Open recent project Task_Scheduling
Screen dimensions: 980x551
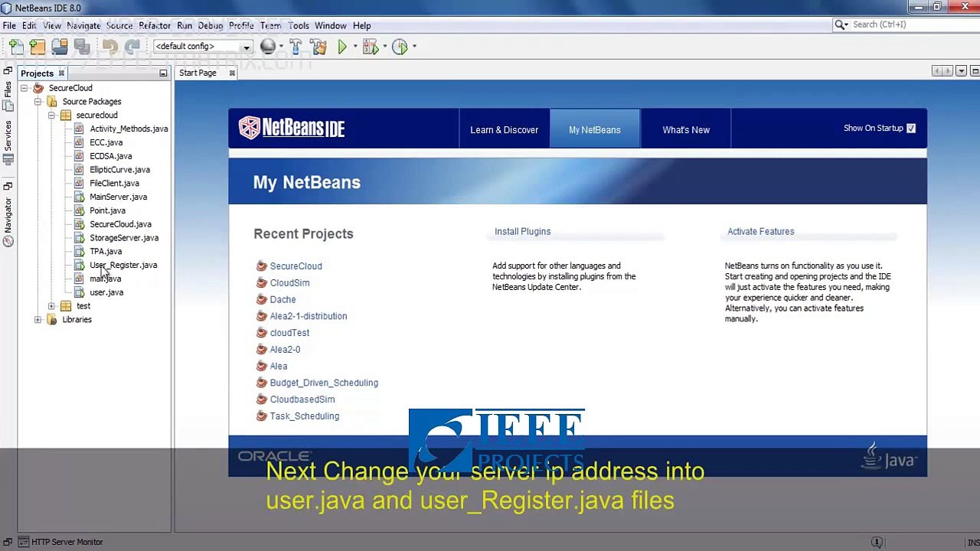pyautogui.click(x=304, y=416)
